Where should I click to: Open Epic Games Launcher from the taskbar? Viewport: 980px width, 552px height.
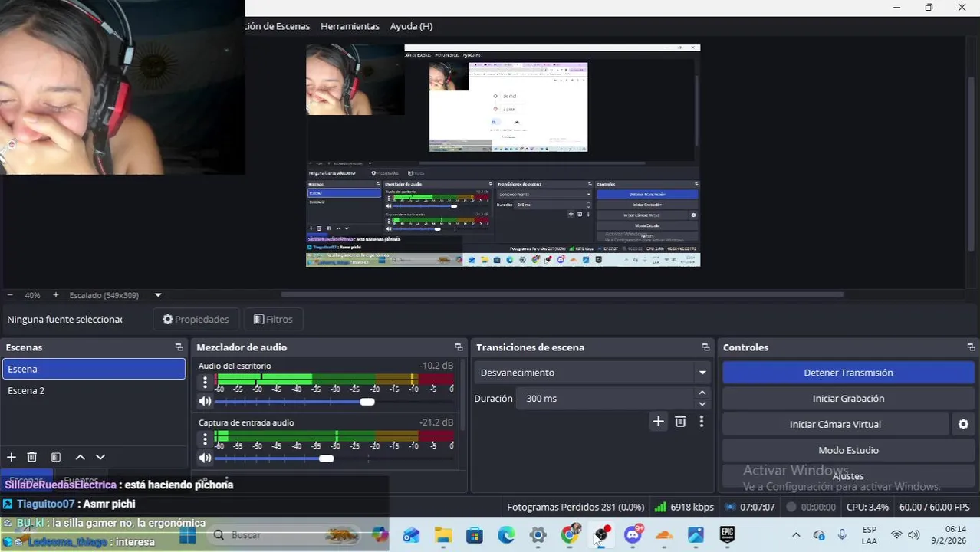pos(727,534)
